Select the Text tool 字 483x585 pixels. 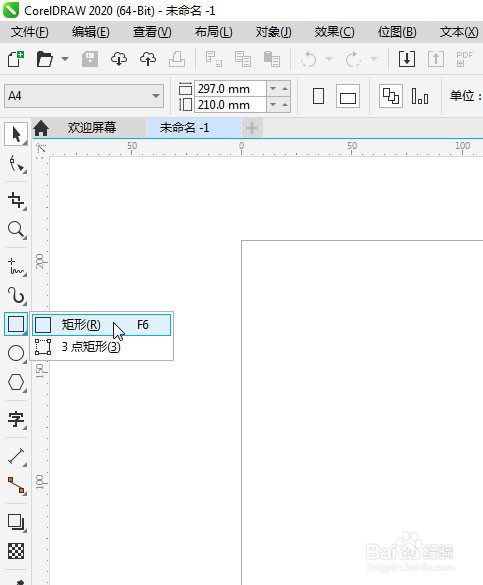click(x=16, y=419)
